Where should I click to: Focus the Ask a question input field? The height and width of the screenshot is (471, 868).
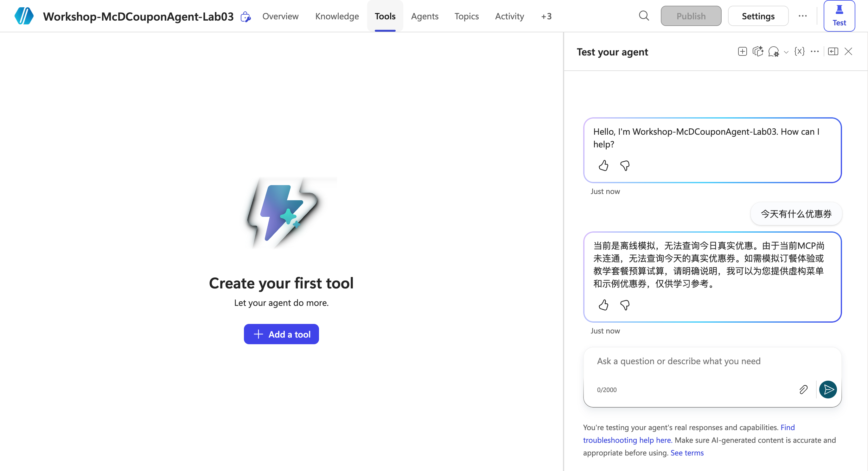(712, 361)
